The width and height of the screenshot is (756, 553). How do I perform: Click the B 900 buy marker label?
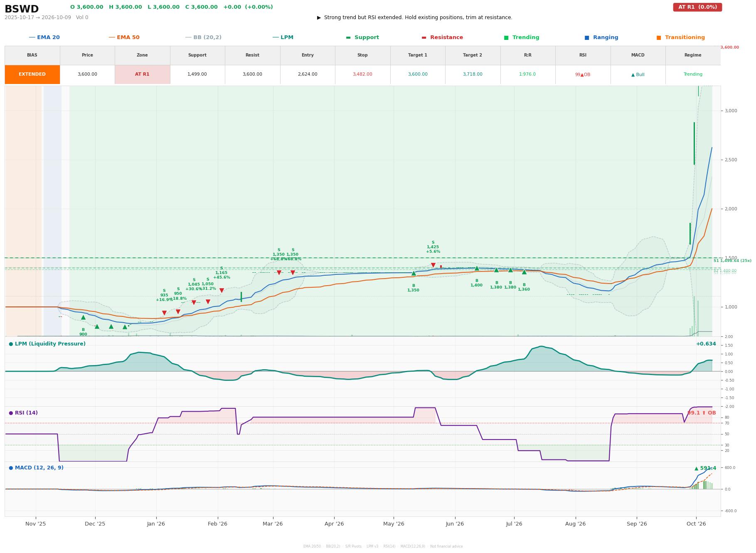point(83,332)
